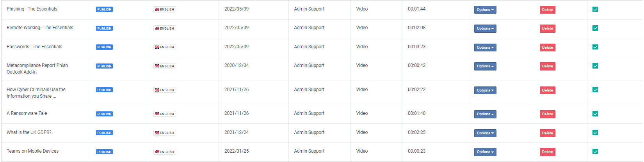Open Options dropdown for Remote Working - The Essentials
Image resolution: width=644 pixels, height=162 pixels.
point(485,28)
